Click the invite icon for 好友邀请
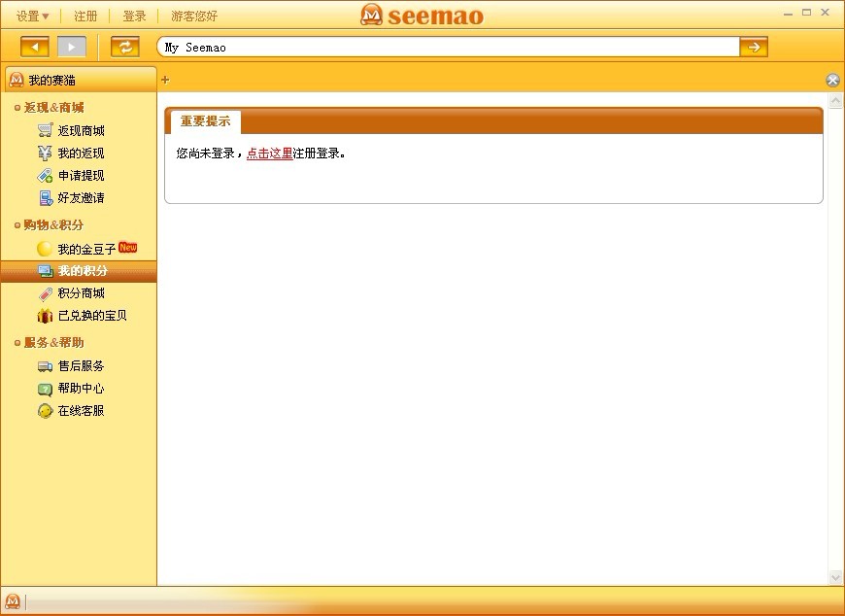Image resolution: width=845 pixels, height=616 pixels. [46, 198]
